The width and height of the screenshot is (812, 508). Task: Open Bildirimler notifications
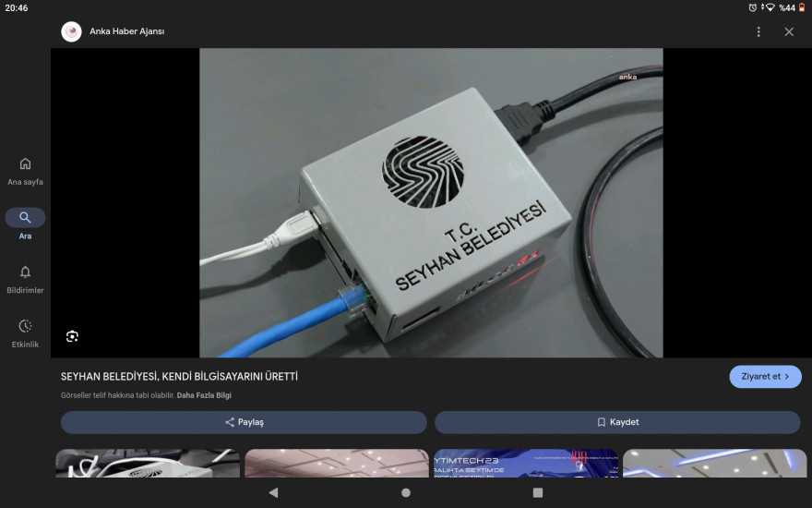[x=25, y=278]
